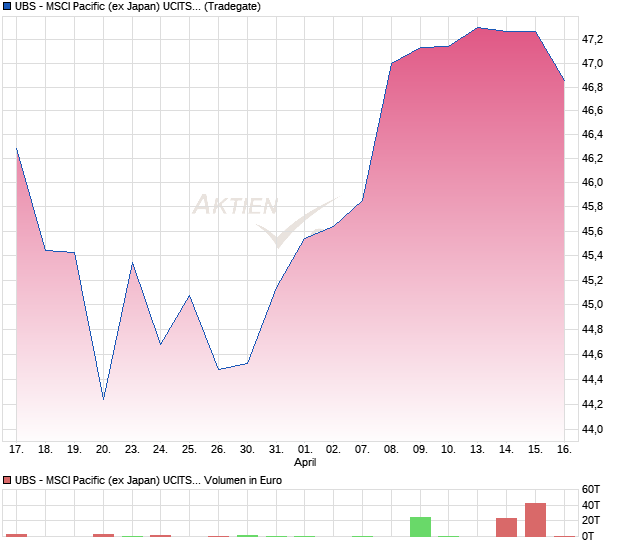Click the '0T' volume axis label
Image resolution: width=620 pixels, height=546 pixels.
click(x=588, y=536)
